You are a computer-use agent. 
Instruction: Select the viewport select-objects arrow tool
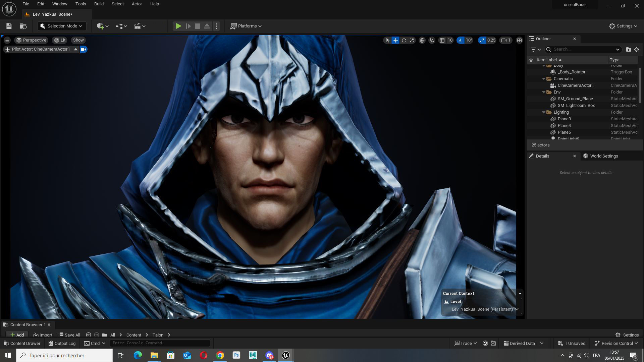pyautogui.click(x=387, y=40)
